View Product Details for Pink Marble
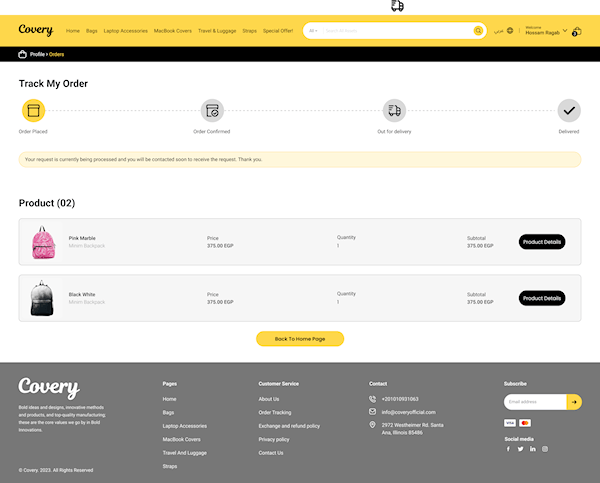 click(x=542, y=242)
